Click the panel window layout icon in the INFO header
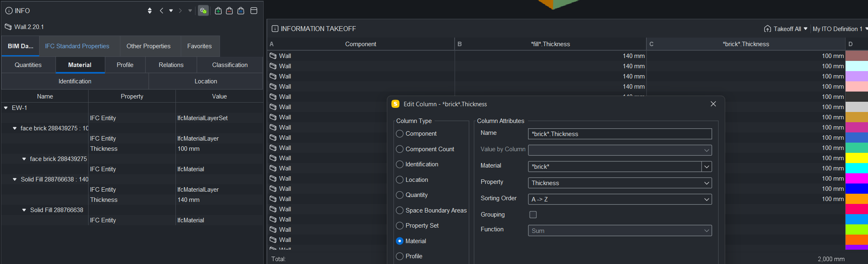This screenshot has height=264, width=868. 254,11
